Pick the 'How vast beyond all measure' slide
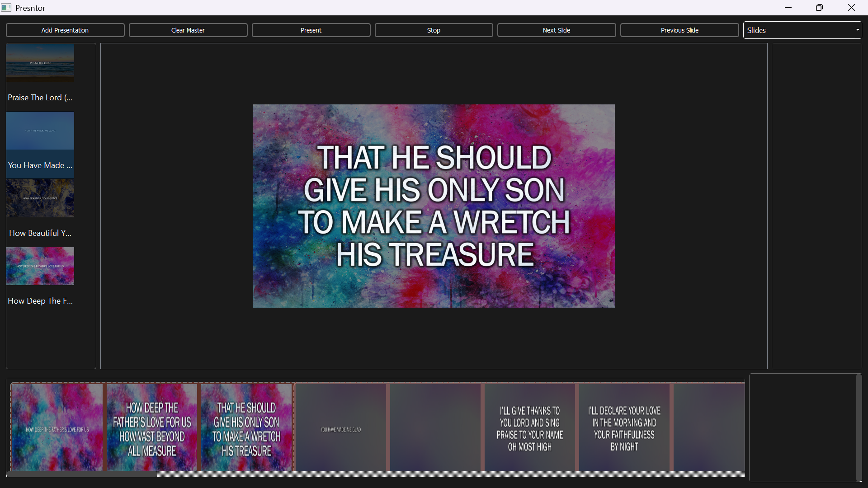This screenshot has width=868, height=488. click(152, 427)
